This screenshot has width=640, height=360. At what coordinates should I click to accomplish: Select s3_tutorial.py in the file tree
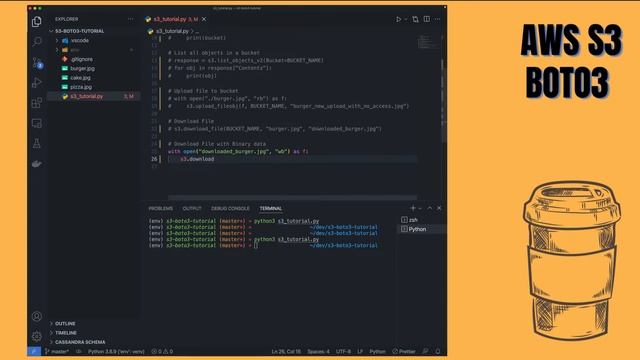point(94,96)
